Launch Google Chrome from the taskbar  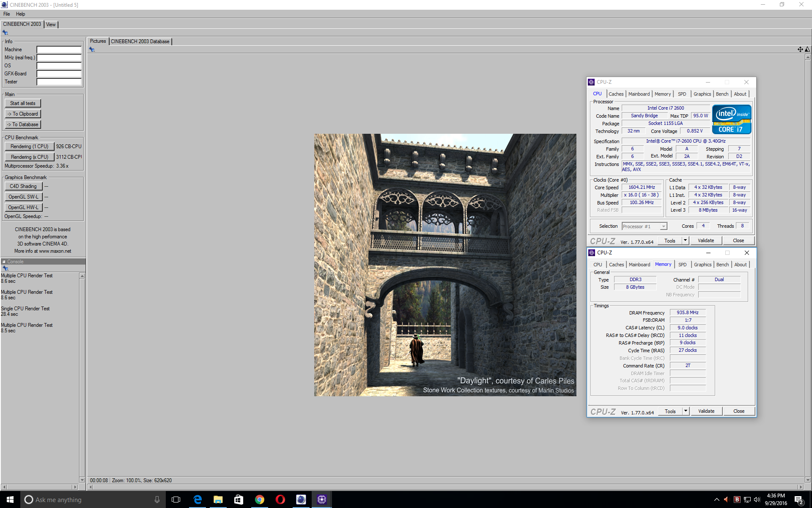tap(260, 500)
